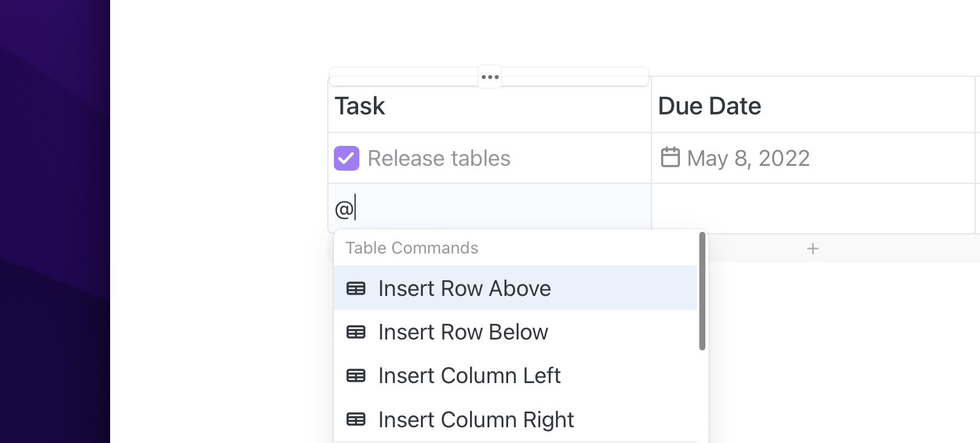The image size is (980, 443).
Task: Select the Insert Row Below command text
Action: coord(463,332)
